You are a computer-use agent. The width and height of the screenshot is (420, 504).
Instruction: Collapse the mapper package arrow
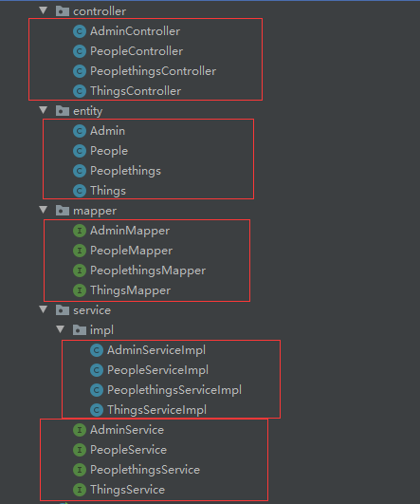[43, 210]
